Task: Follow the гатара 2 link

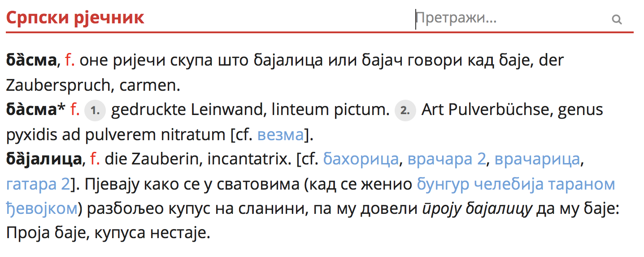Action: [x=38, y=184]
